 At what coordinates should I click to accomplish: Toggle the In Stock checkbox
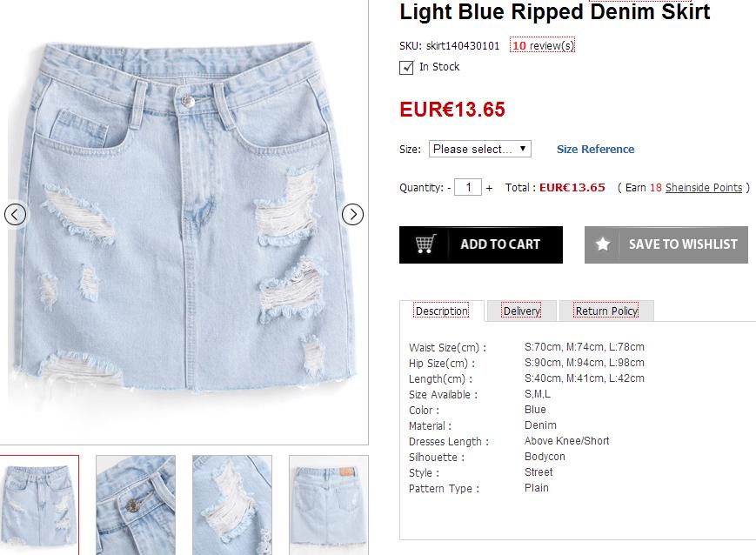coord(405,66)
